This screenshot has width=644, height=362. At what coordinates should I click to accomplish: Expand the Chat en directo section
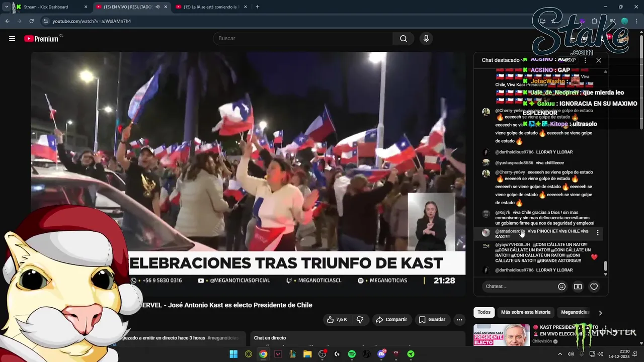[358, 338]
